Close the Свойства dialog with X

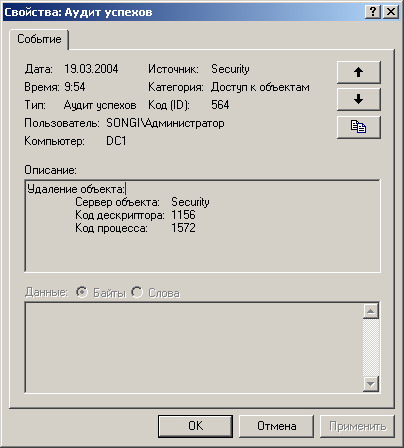coord(391,12)
